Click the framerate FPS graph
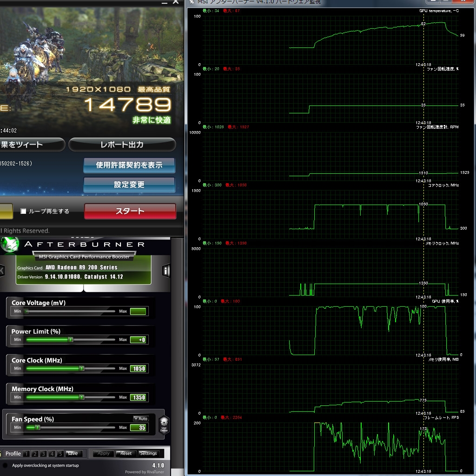Image resolution: width=476 pixels, height=476 pixels. coord(331,447)
